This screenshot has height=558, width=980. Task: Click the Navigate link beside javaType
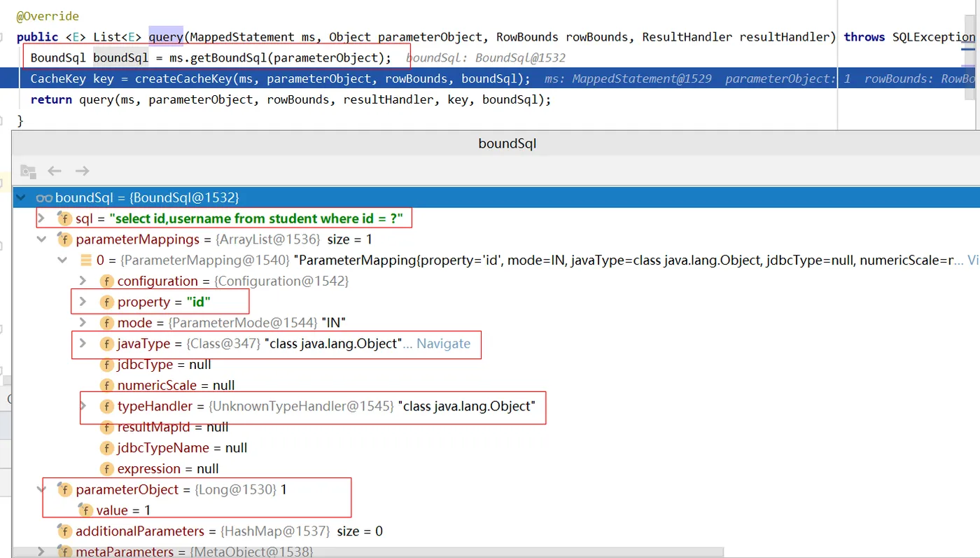[x=444, y=344]
